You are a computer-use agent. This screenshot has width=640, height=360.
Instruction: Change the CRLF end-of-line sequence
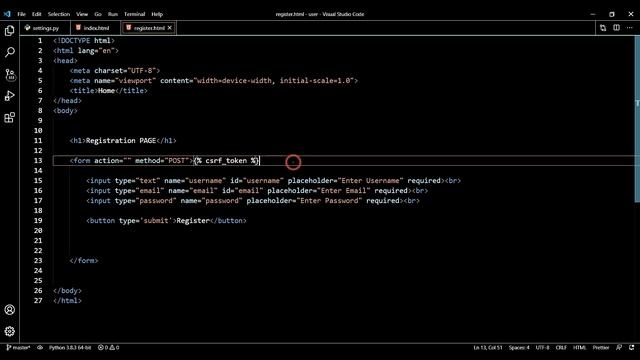561,348
